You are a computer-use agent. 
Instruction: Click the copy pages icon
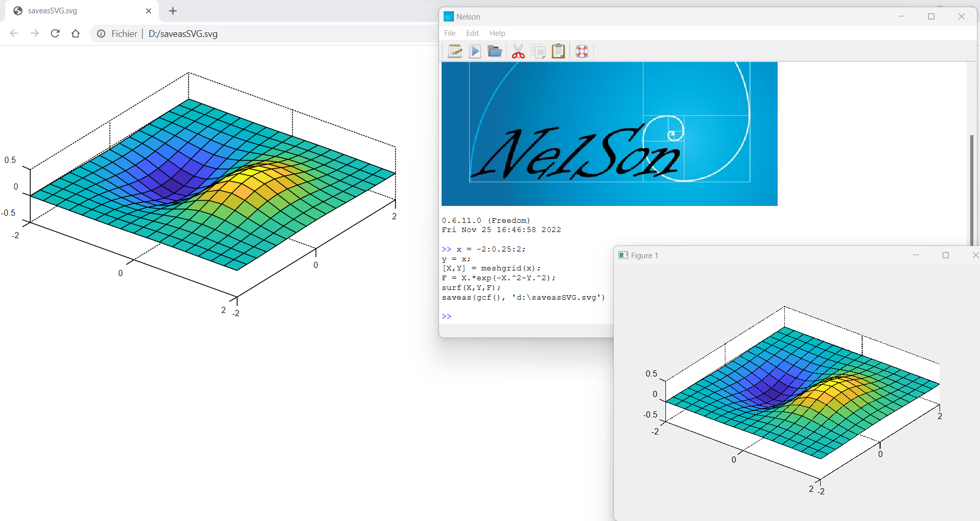pos(538,51)
